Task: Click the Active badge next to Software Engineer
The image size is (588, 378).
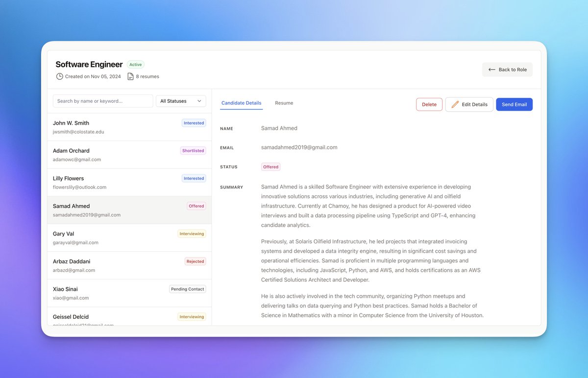Action: click(x=136, y=65)
